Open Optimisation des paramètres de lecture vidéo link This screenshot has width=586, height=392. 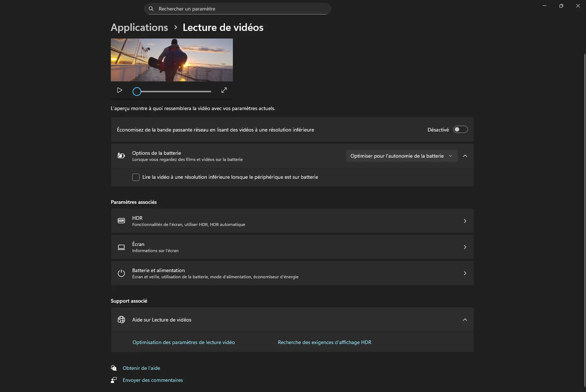[183, 342]
